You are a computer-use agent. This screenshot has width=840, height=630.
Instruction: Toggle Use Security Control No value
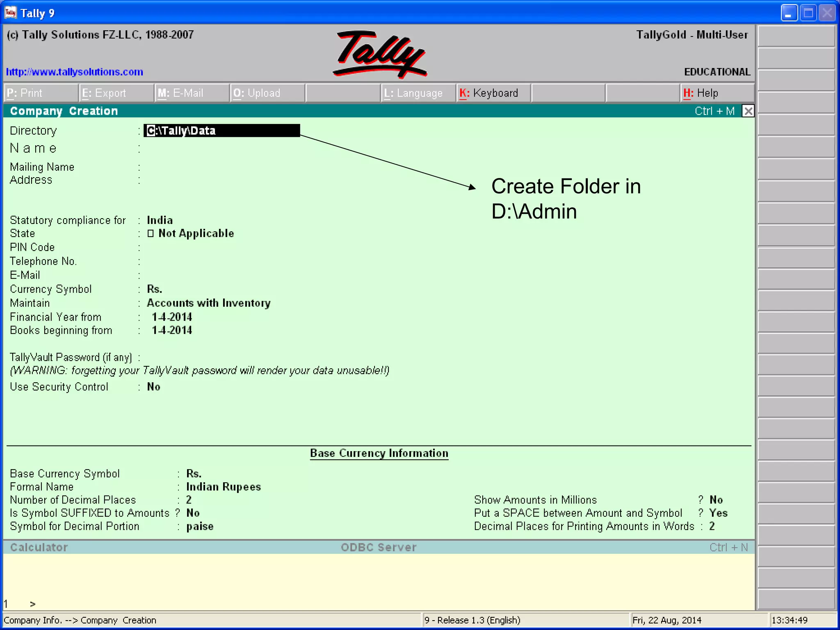coord(153,387)
